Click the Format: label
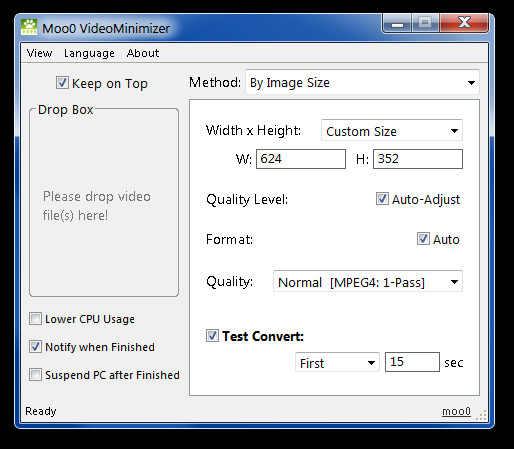The width and height of the screenshot is (514, 449). pyautogui.click(x=229, y=239)
